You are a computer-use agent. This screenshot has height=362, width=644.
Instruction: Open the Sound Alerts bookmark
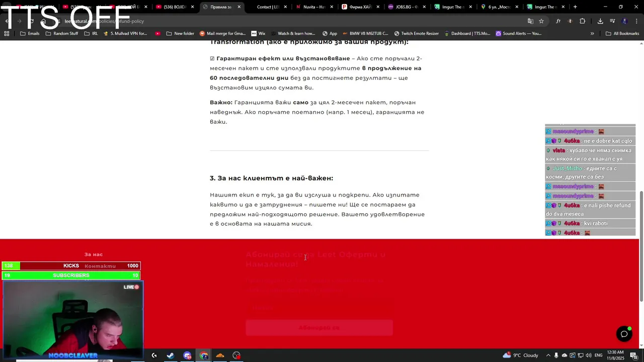519,34
